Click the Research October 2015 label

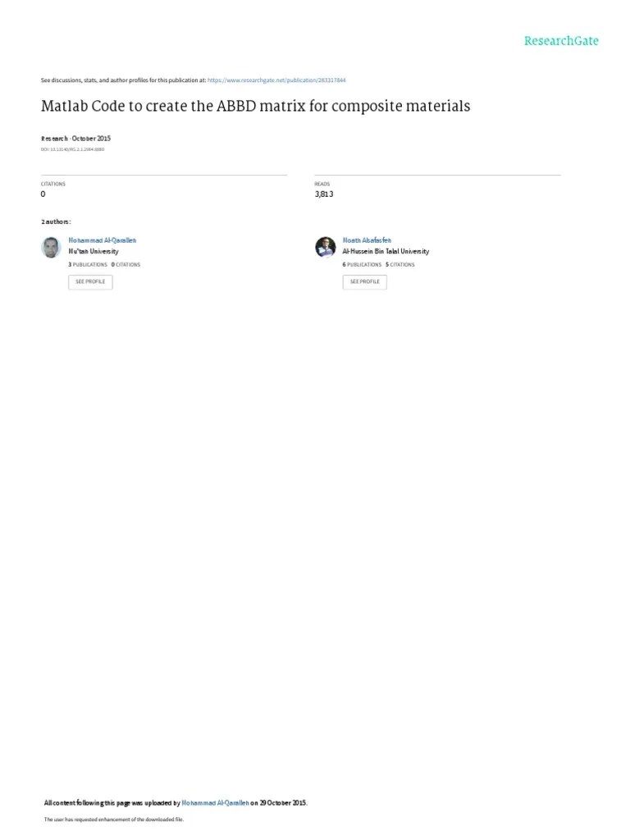(75, 138)
